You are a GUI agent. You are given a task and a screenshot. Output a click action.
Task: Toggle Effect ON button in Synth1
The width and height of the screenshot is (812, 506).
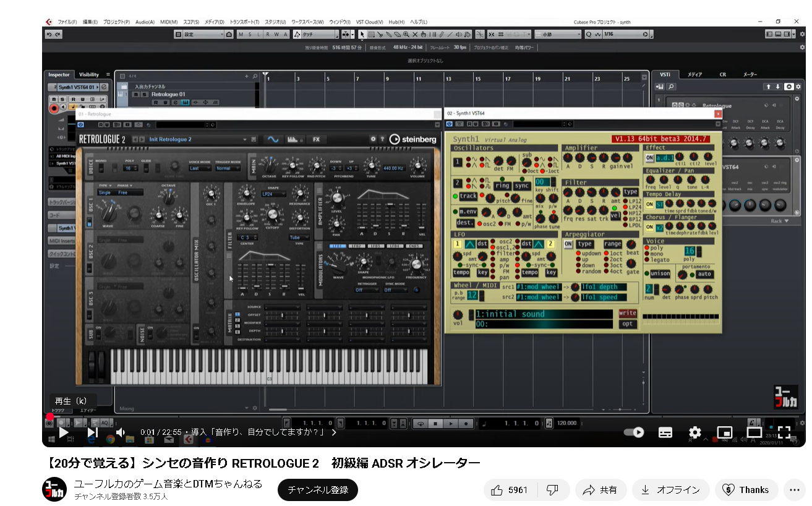649,158
